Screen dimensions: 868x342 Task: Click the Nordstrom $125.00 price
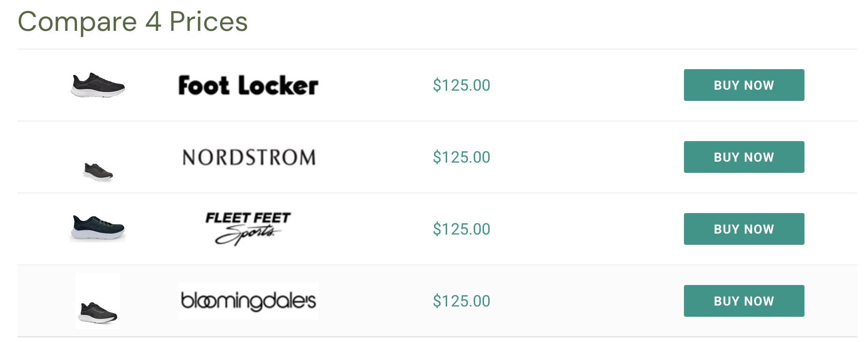462,157
